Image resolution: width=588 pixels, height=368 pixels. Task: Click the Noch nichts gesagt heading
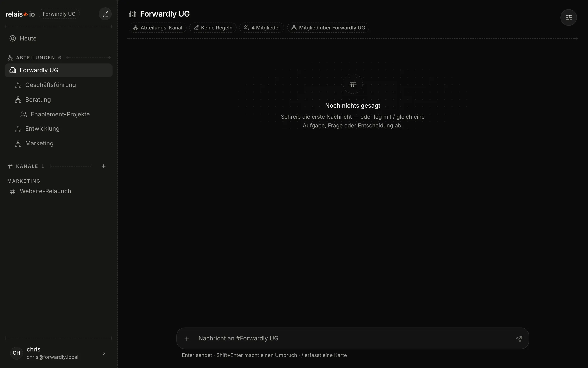pyautogui.click(x=353, y=106)
